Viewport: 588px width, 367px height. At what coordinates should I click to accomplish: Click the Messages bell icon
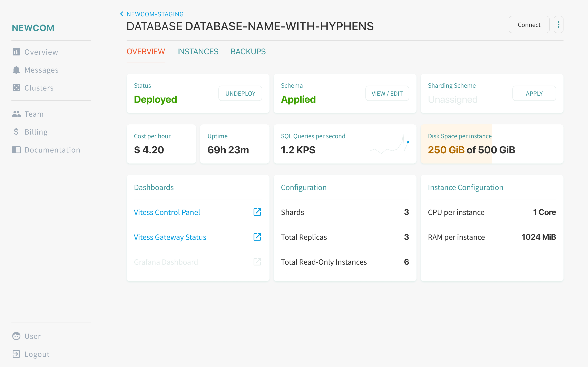click(x=16, y=70)
